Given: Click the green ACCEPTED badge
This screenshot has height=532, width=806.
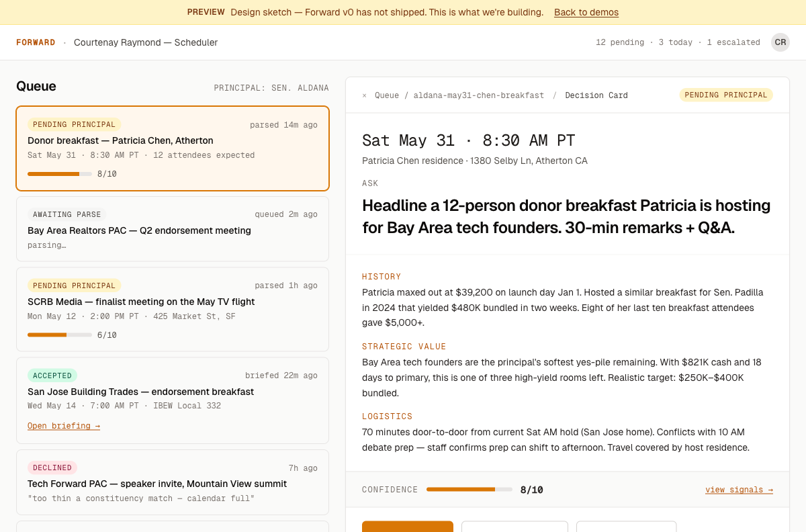Looking at the screenshot, I should click(x=52, y=375).
